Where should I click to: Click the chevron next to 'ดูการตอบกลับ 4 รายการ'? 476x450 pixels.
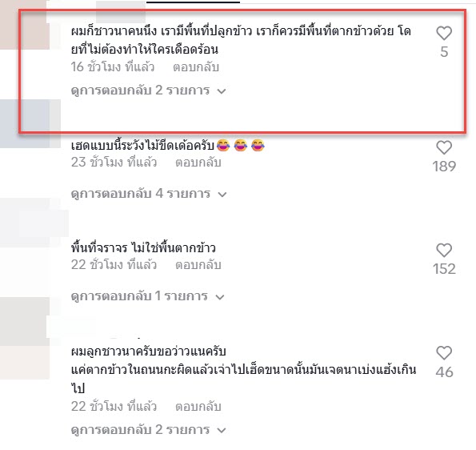(222, 195)
